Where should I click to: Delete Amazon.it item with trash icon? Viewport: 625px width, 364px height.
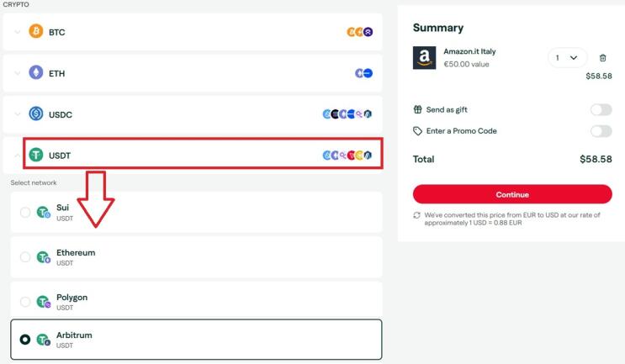coord(602,58)
